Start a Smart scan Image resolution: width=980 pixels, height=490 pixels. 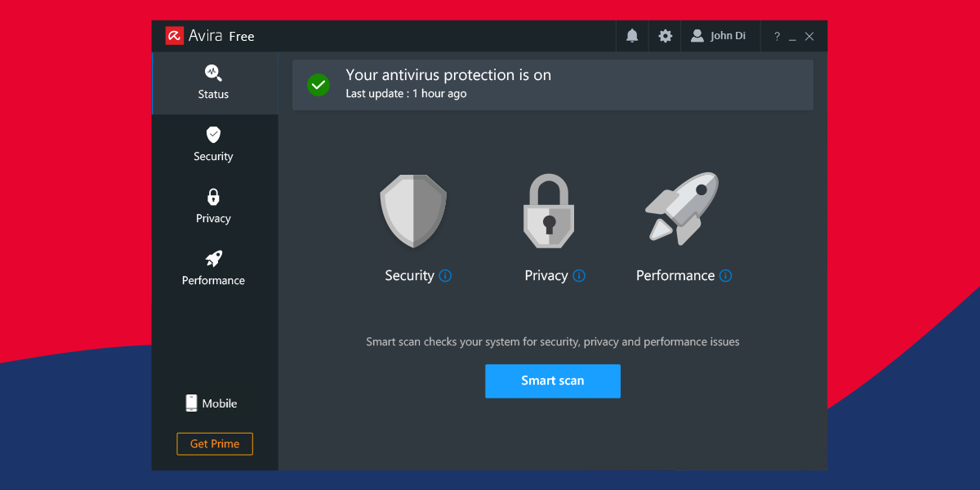pyautogui.click(x=553, y=381)
